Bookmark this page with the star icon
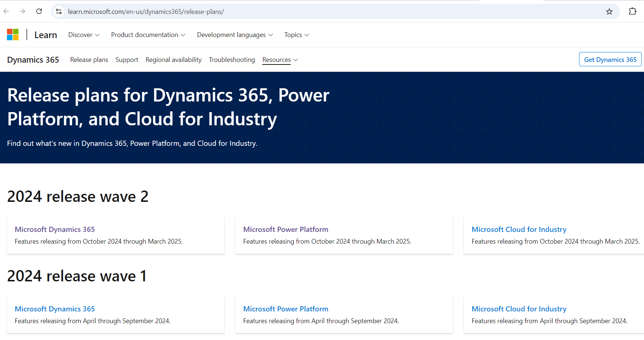The width and height of the screenshot is (644, 340). 609,12
